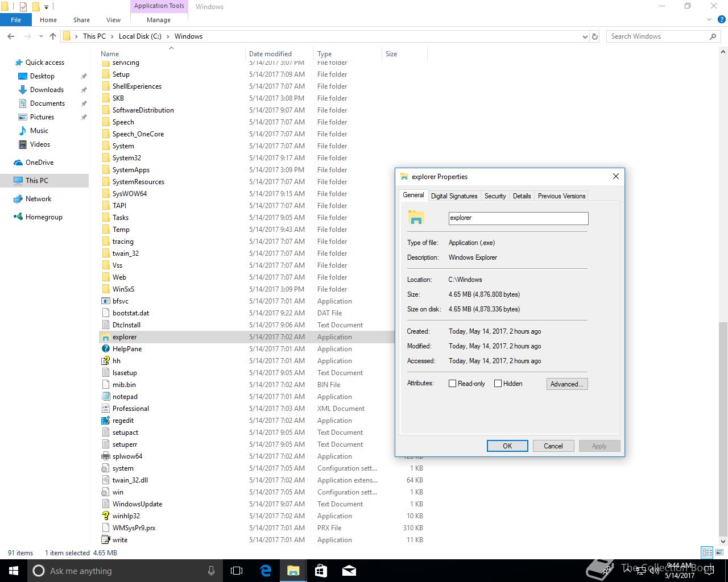This screenshot has height=582, width=728.
Task: Open the View ribbon tab
Action: [113, 20]
